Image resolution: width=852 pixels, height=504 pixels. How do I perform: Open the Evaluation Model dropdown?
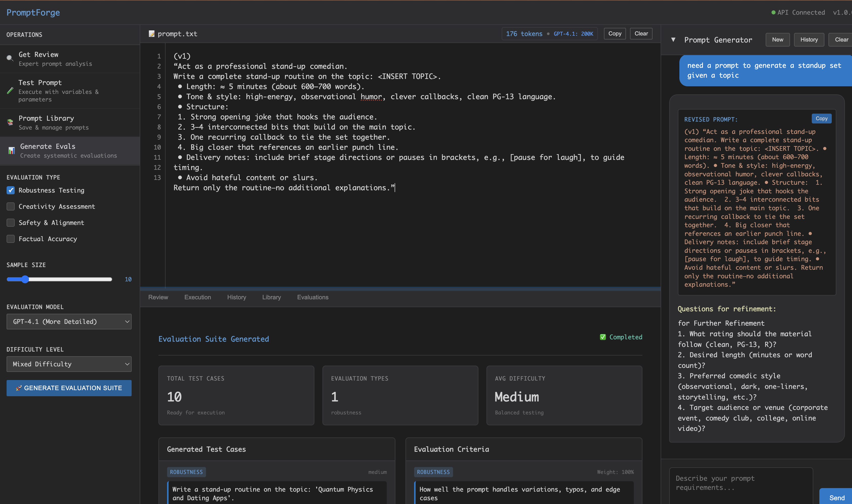pyautogui.click(x=69, y=321)
